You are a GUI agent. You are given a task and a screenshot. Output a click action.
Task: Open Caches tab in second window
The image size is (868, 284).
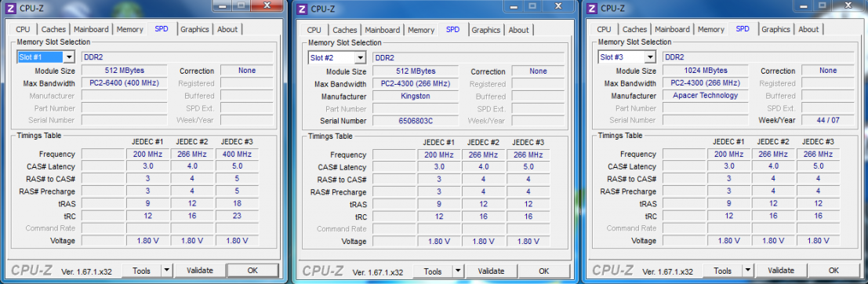345,30
